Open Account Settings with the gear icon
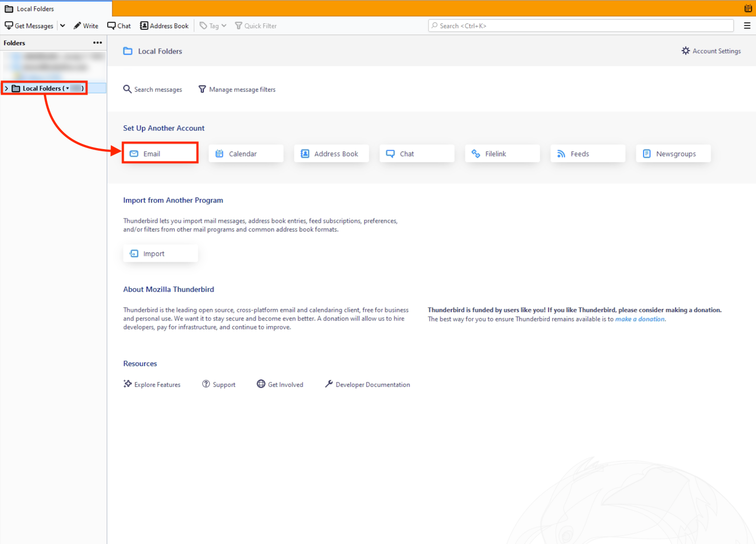The height and width of the screenshot is (544, 756). click(x=711, y=51)
